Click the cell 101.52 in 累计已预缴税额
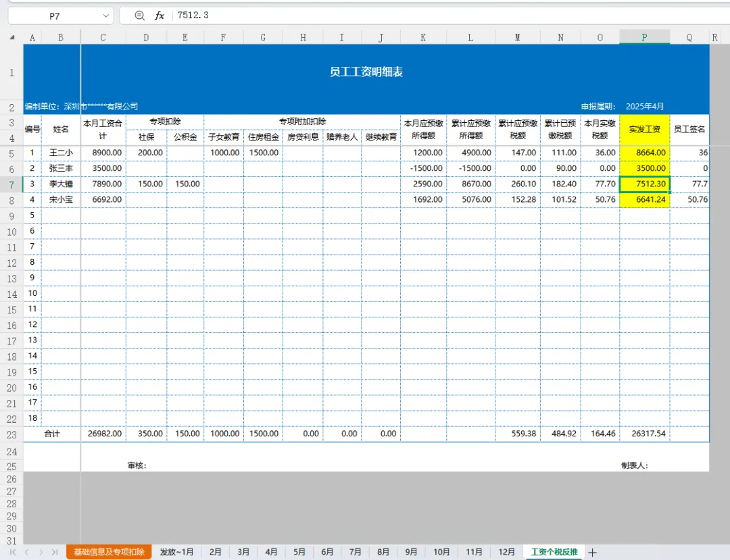Screen dimensions: 730x560 point(560,199)
